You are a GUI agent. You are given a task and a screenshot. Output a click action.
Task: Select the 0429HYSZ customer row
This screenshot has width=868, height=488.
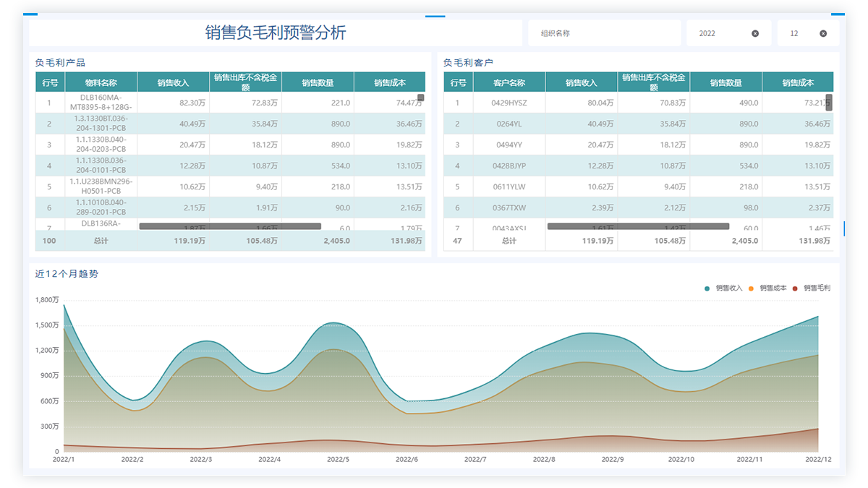pyautogui.click(x=509, y=103)
